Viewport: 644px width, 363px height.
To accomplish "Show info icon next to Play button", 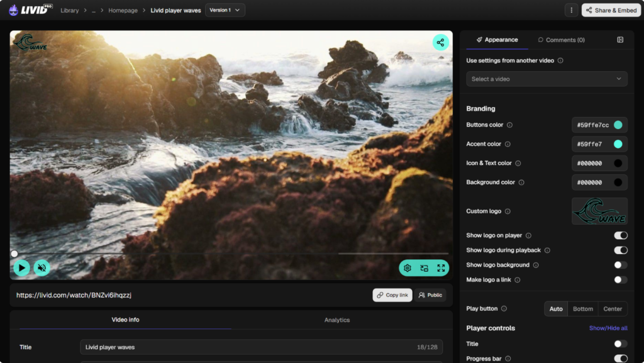I will 504,309.
